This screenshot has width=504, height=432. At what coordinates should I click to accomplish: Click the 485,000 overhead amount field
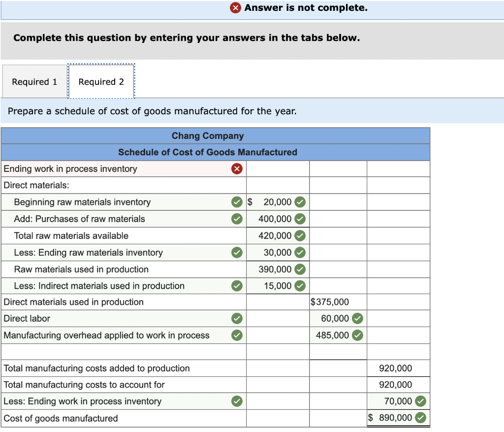pos(338,335)
